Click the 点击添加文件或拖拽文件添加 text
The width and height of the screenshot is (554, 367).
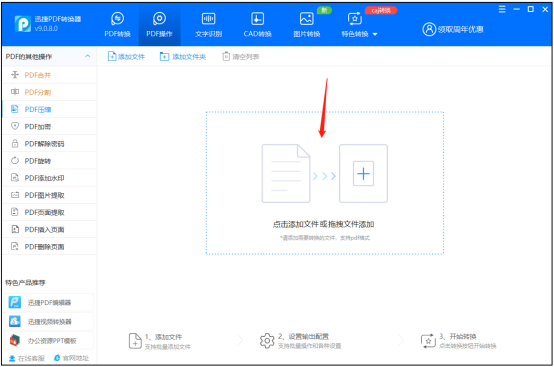click(323, 224)
